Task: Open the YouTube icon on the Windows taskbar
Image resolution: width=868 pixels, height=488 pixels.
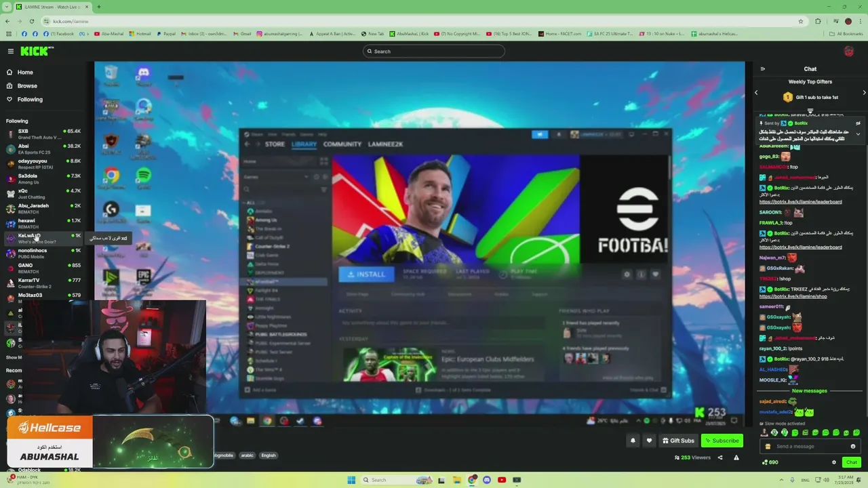Action: (502, 480)
